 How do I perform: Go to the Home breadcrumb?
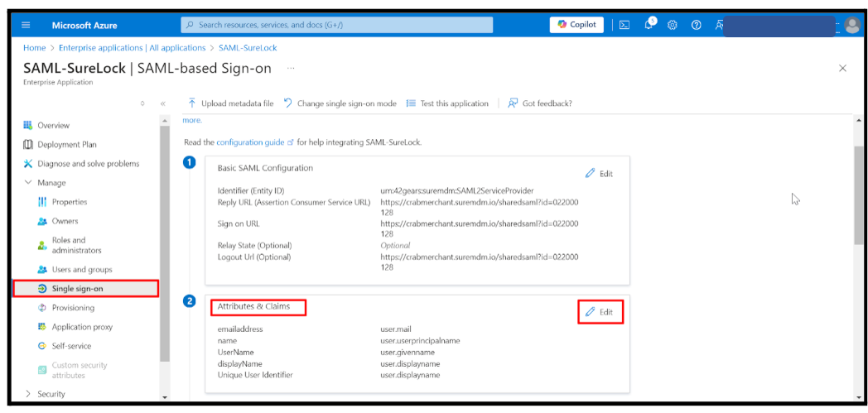pos(34,48)
